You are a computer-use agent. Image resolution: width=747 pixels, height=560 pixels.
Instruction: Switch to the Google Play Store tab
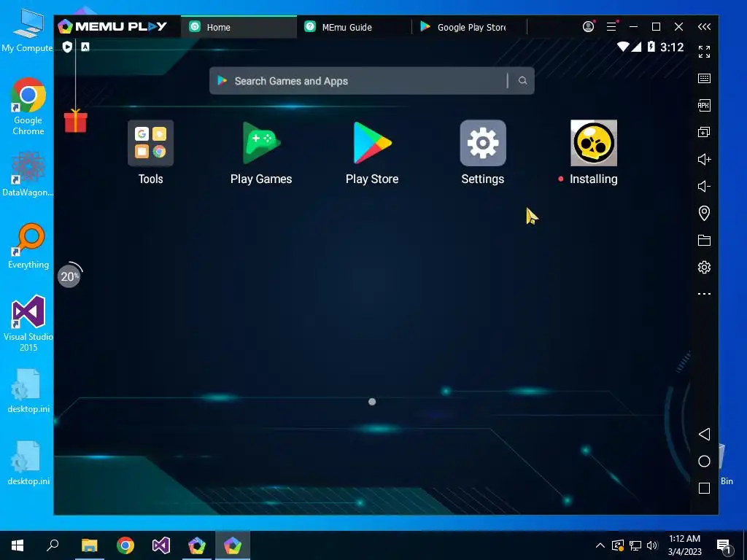469,27
